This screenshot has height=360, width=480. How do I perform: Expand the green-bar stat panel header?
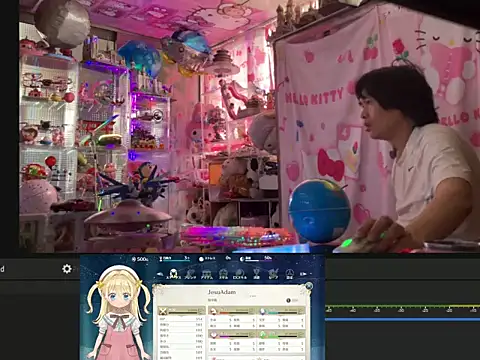click(x=282, y=334)
